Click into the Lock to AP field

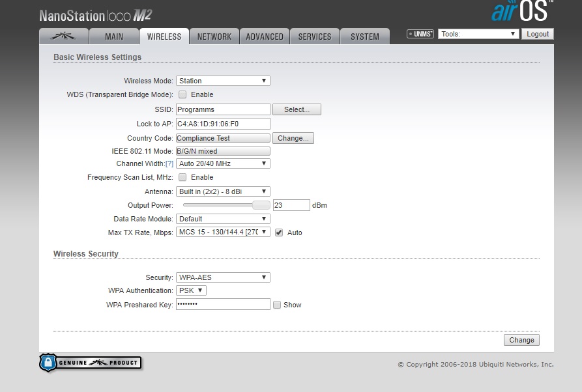[223, 124]
